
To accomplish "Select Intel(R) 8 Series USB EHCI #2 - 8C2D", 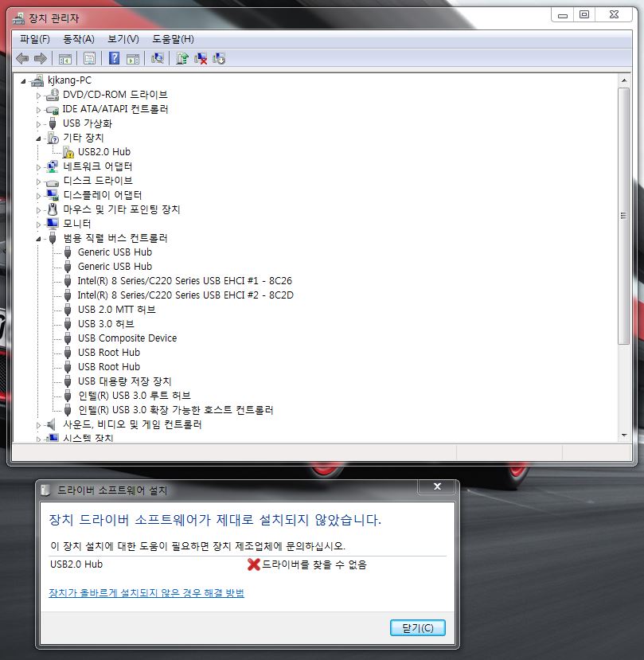I will (185, 295).
